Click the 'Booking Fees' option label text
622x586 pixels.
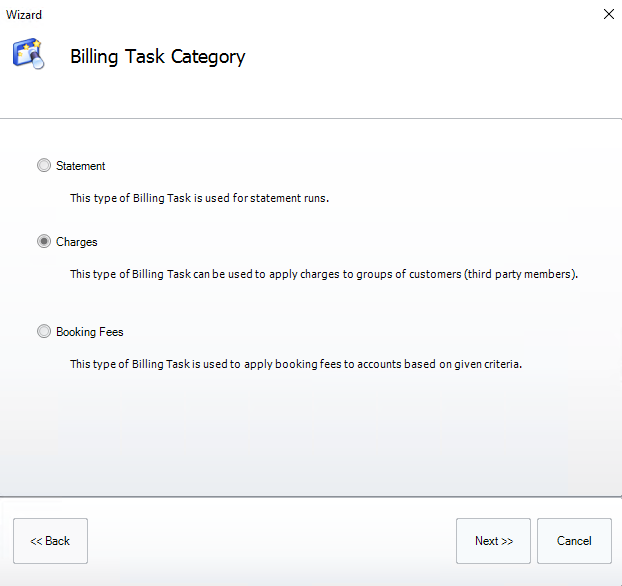(90, 332)
